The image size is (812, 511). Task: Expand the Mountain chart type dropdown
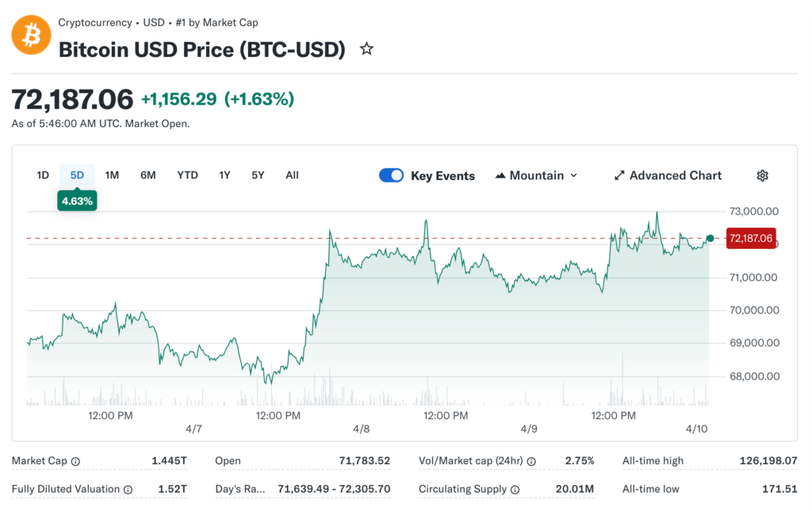coord(536,175)
